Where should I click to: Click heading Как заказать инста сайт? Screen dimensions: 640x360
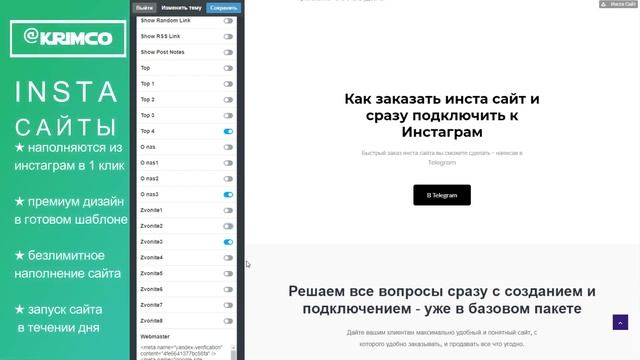[x=442, y=116]
